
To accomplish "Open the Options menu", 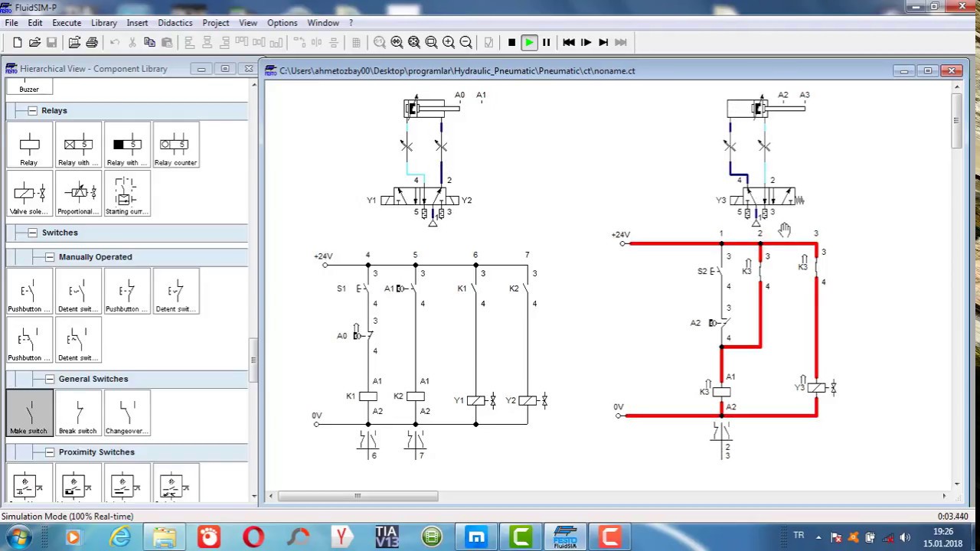I will (283, 23).
